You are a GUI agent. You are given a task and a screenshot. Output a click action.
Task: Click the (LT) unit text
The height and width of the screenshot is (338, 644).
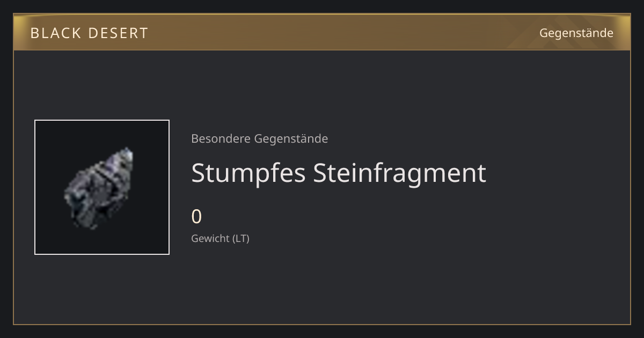point(240,239)
